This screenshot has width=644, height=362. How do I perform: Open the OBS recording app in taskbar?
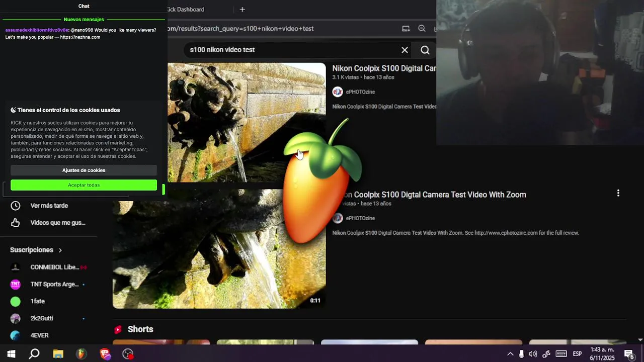128,354
